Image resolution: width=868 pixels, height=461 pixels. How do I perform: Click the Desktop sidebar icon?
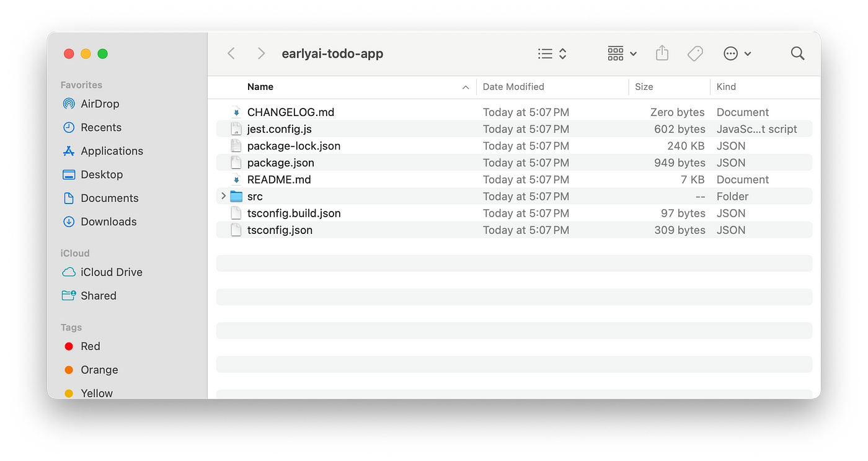tap(69, 174)
